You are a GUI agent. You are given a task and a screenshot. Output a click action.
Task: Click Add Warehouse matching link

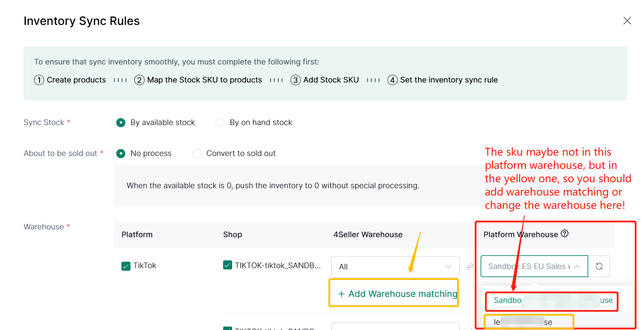(x=397, y=294)
